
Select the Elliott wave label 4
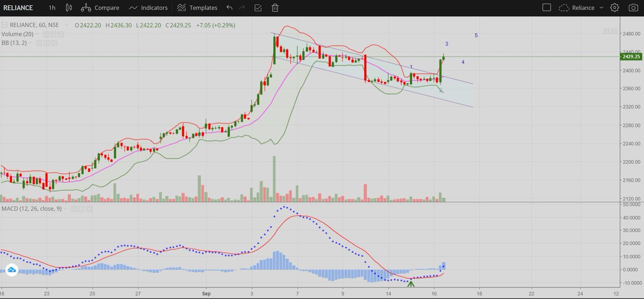[463, 62]
